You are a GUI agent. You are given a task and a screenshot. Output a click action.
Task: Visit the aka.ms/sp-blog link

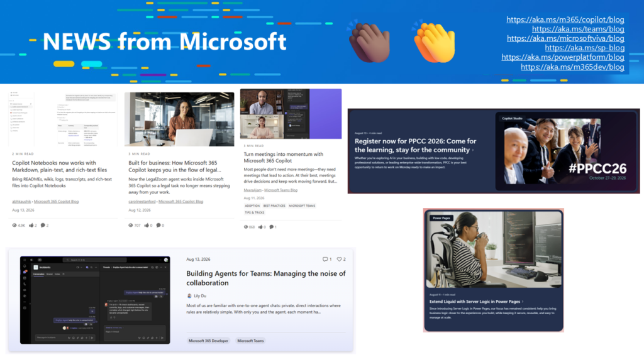tap(584, 48)
